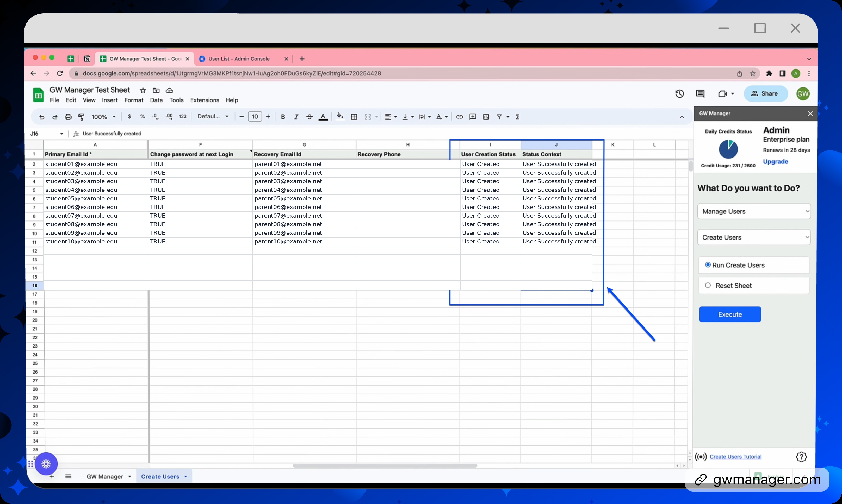Close the GW Manager sidebar panel
The width and height of the screenshot is (842, 504).
(x=810, y=114)
